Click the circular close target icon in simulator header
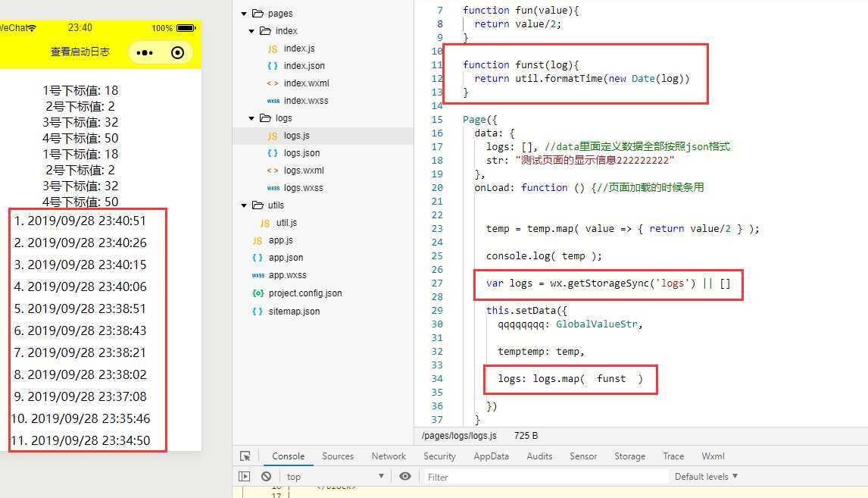This screenshot has height=498, width=868. point(178,52)
